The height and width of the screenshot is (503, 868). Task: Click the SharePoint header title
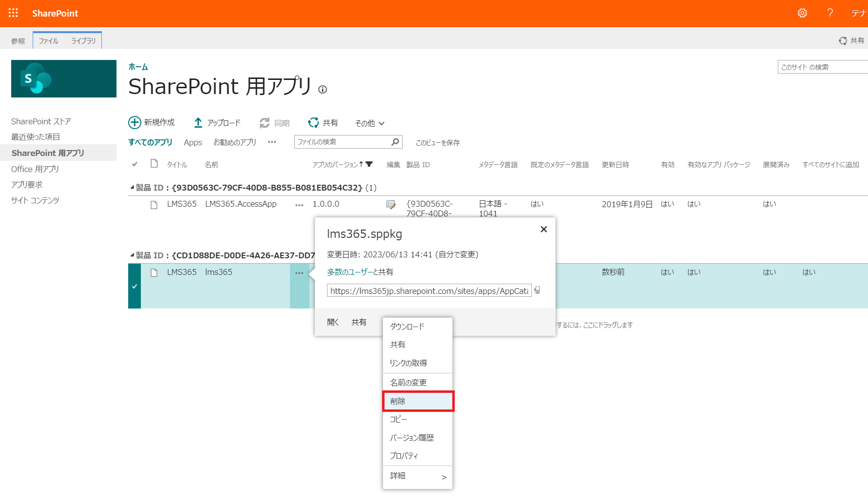tap(55, 13)
